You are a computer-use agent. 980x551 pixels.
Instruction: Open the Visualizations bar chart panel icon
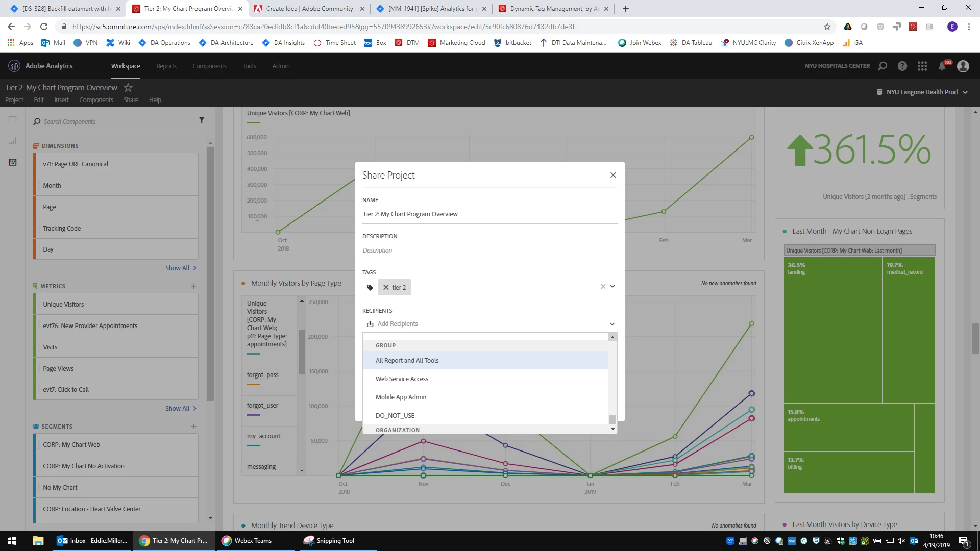click(x=13, y=141)
